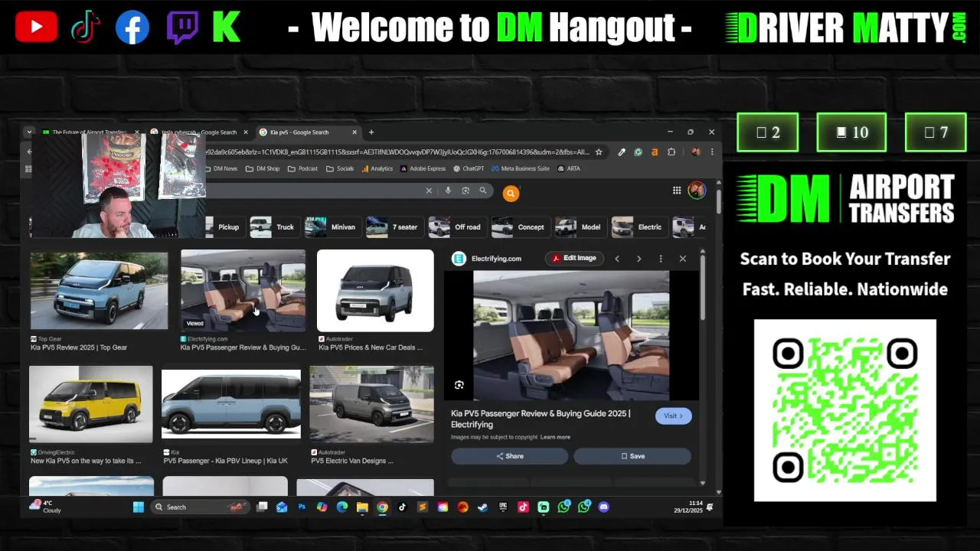Open Top Gear Kia PV5 Review thumbnail
Viewport: 980px width, 551px height.
click(99, 291)
